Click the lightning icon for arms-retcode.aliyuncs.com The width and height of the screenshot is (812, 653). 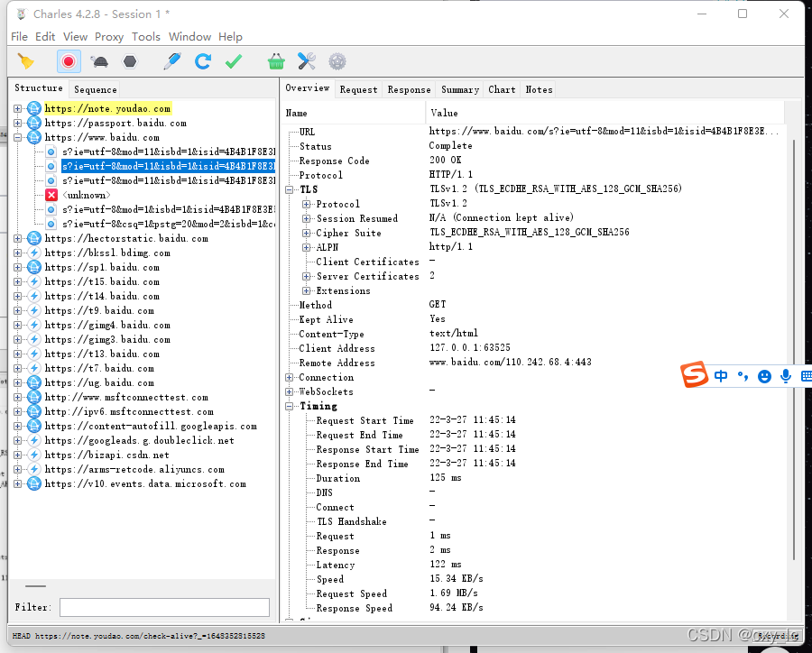coord(34,470)
